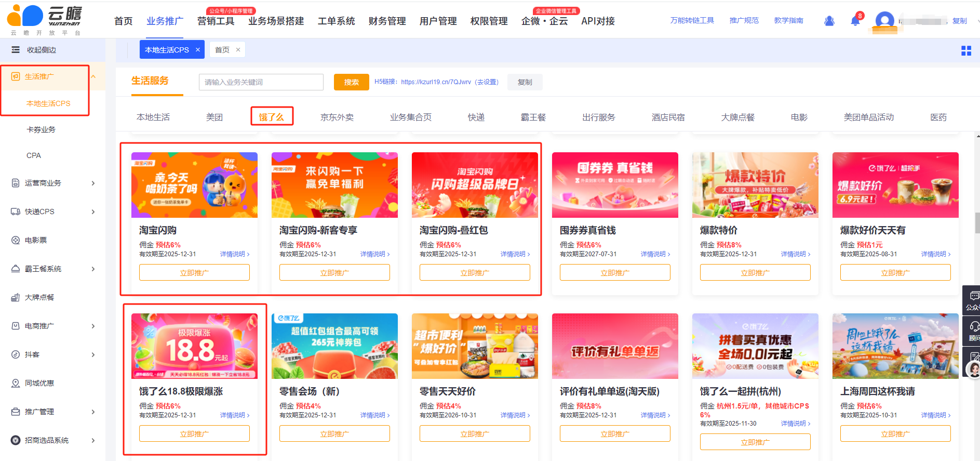
Task: Click the 淘宝闪购-叠红包 banner image
Action: [x=475, y=185]
